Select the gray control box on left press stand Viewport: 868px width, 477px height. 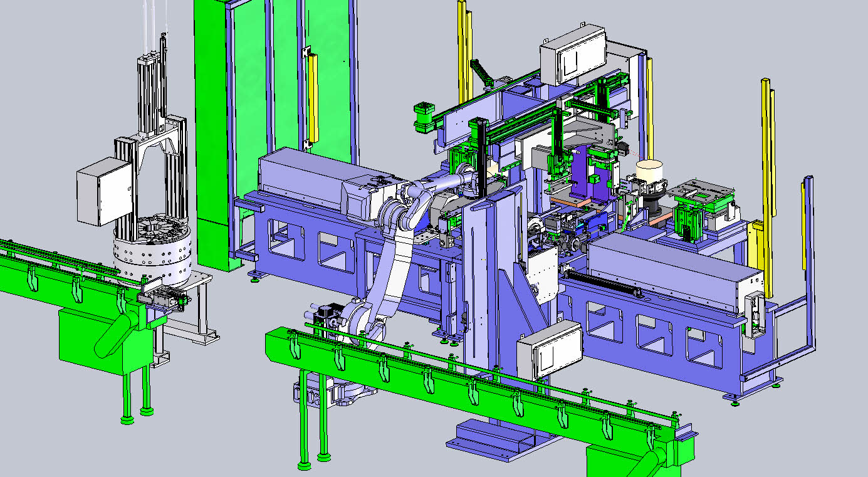[105, 191]
